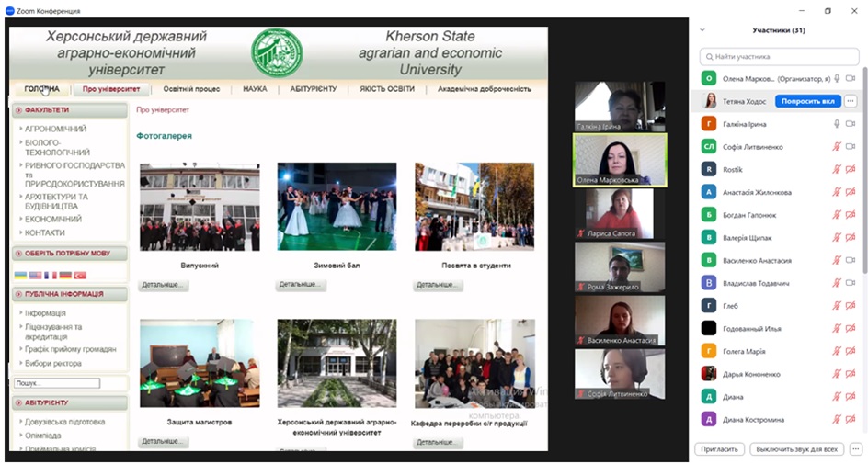
Task: Open Академічна доброчесність menu tab
Action: pyautogui.click(x=485, y=88)
